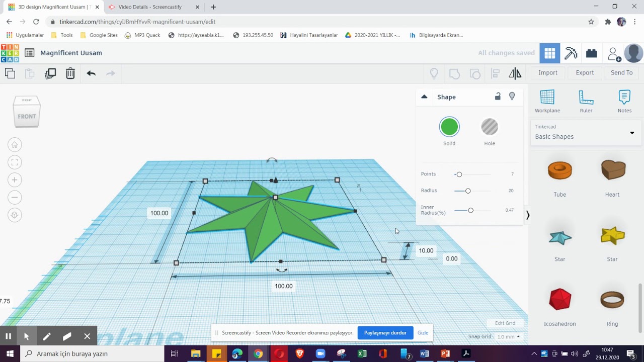Undo the last action

point(91,73)
